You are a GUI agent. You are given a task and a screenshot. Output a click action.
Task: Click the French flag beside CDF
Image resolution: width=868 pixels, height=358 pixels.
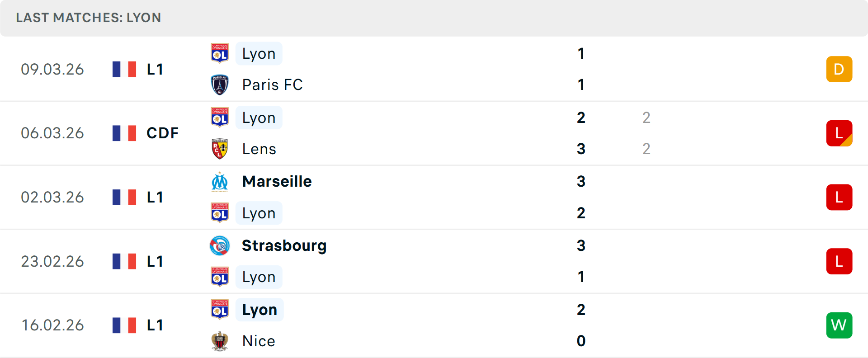pos(124,133)
